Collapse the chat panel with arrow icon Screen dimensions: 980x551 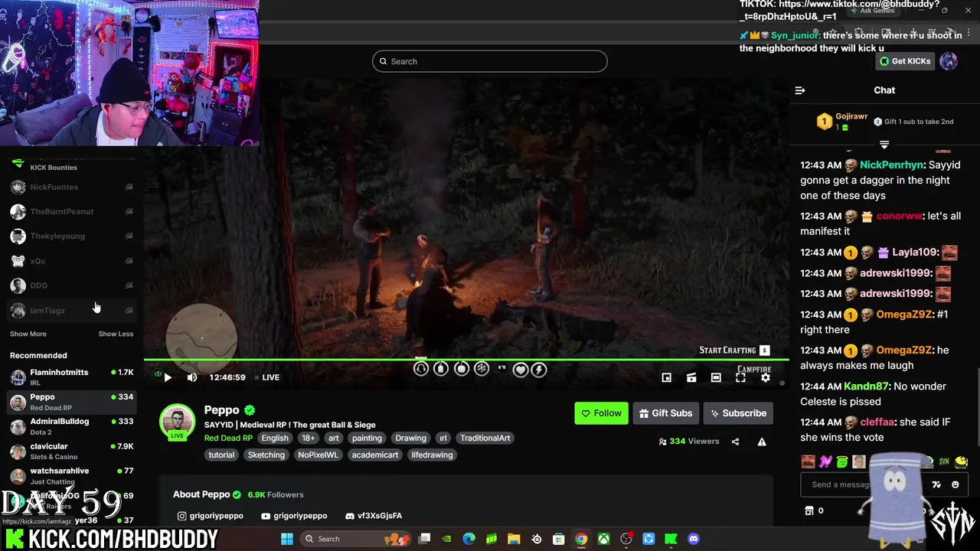tap(800, 90)
